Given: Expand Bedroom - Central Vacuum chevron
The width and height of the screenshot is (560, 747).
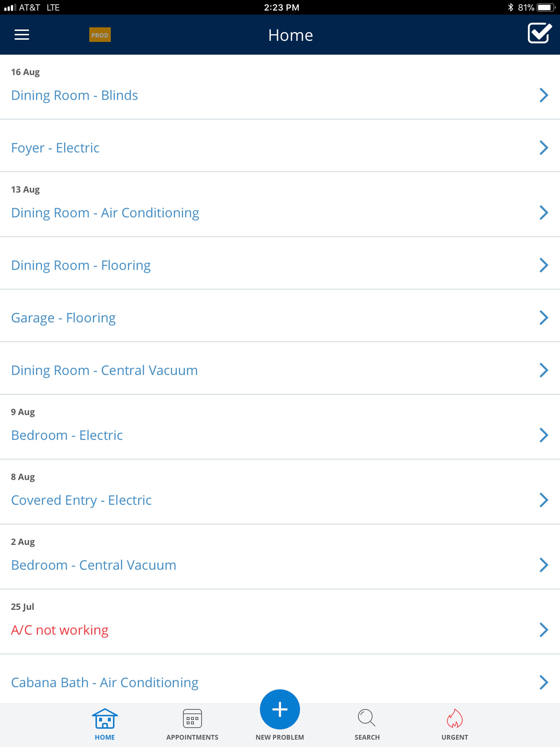Looking at the screenshot, I should (543, 565).
